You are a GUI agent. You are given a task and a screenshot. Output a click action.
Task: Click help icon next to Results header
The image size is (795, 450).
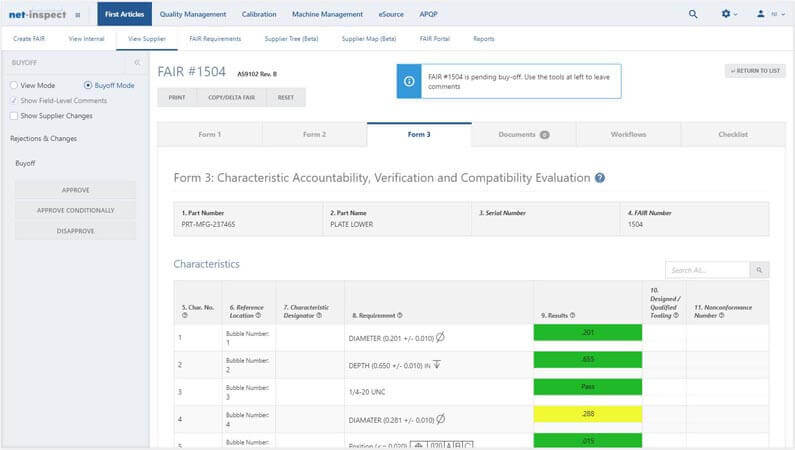(572, 315)
